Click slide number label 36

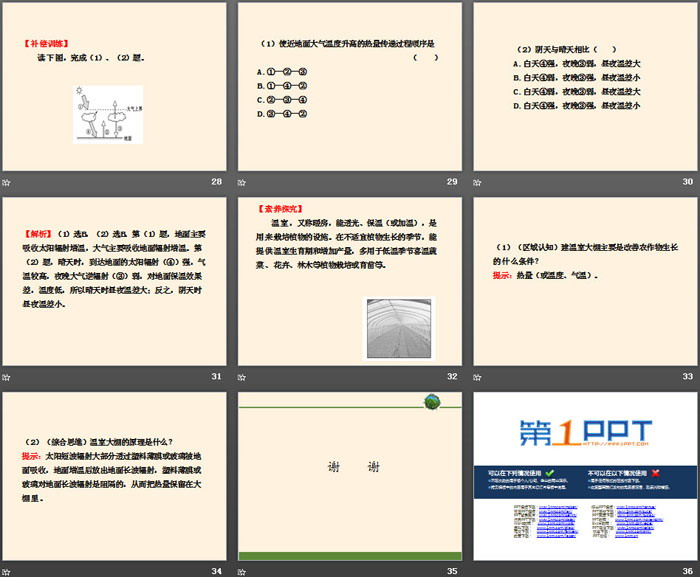coord(688,571)
